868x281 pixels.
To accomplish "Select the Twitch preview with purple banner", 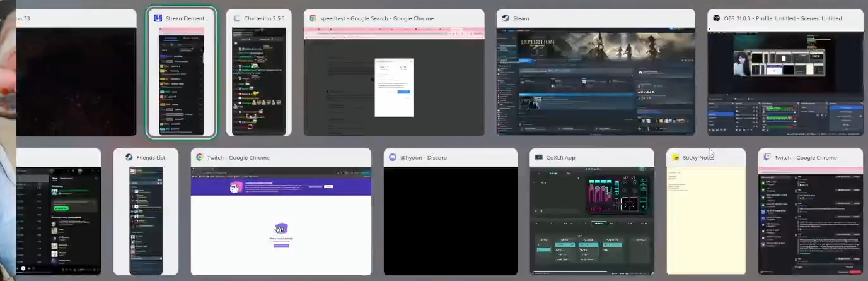I will [x=281, y=220].
